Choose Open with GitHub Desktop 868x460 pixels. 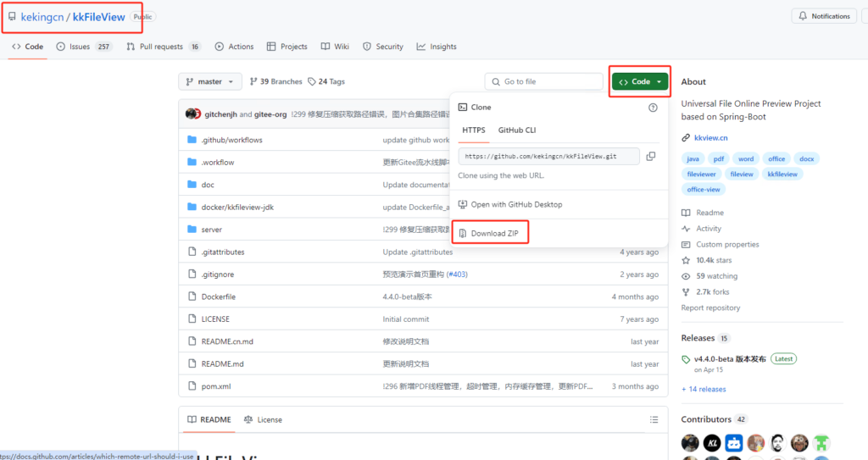tap(516, 204)
